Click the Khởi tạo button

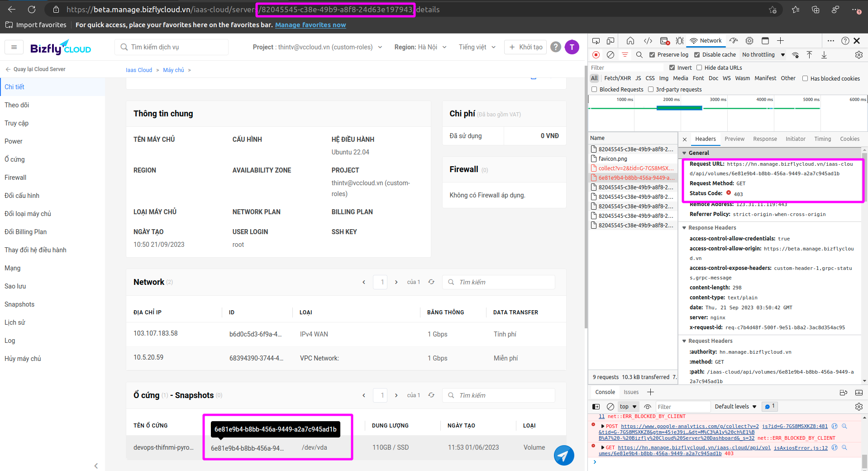click(525, 47)
